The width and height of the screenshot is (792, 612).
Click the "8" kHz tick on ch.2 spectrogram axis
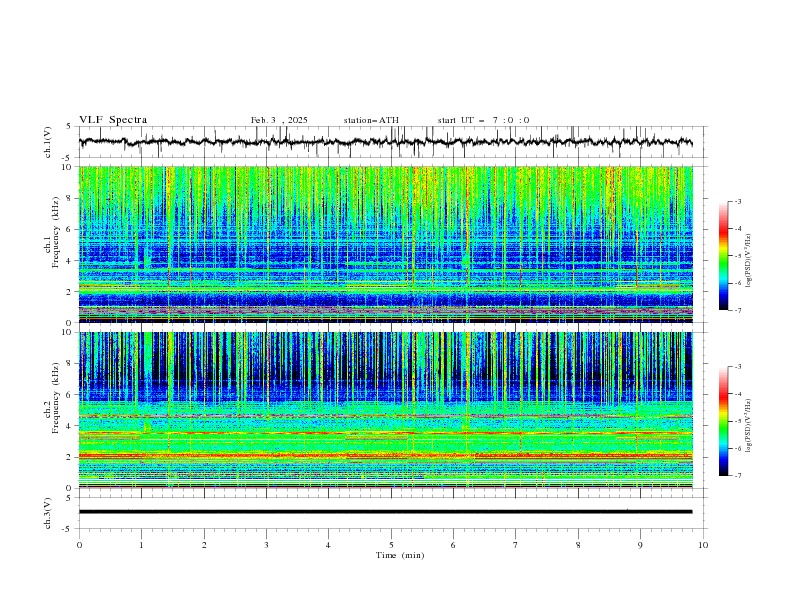pyautogui.click(x=71, y=364)
